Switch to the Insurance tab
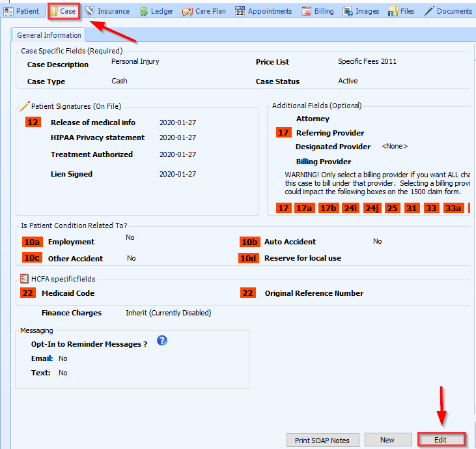The height and width of the screenshot is (449, 476). click(107, 11)
